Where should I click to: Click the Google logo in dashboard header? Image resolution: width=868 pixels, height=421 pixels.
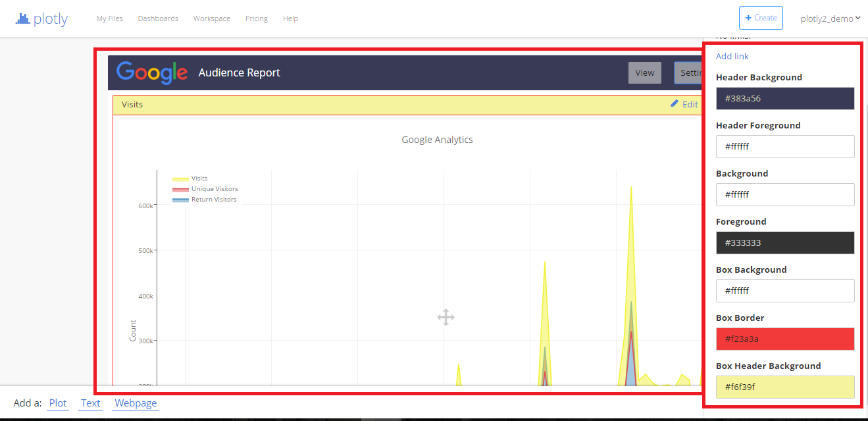point(152,72)
